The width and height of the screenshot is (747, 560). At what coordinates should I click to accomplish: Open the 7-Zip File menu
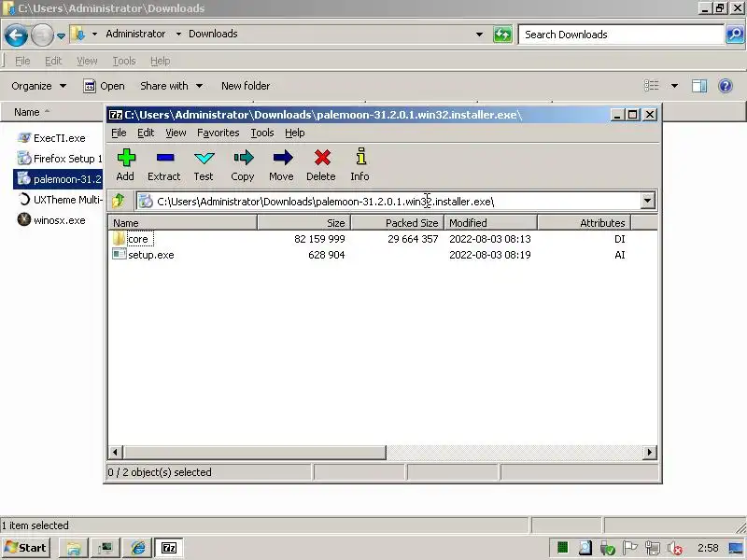pos(119,133)
